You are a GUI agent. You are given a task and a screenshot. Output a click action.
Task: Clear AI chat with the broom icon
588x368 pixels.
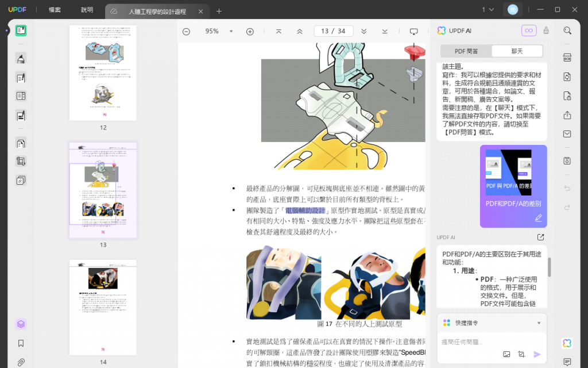click(546, 30)
